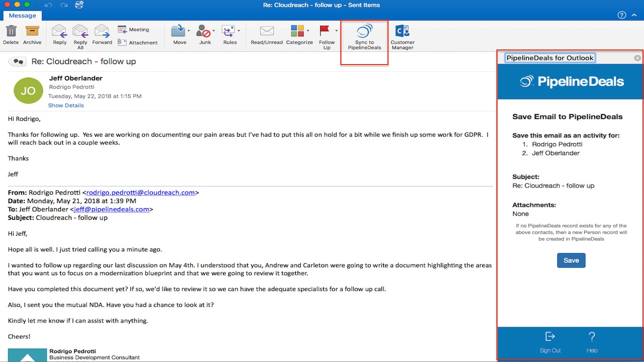Mark sender as Junk
The width and height of the screenshot is (644, 362).
click(x=203, y=31)
